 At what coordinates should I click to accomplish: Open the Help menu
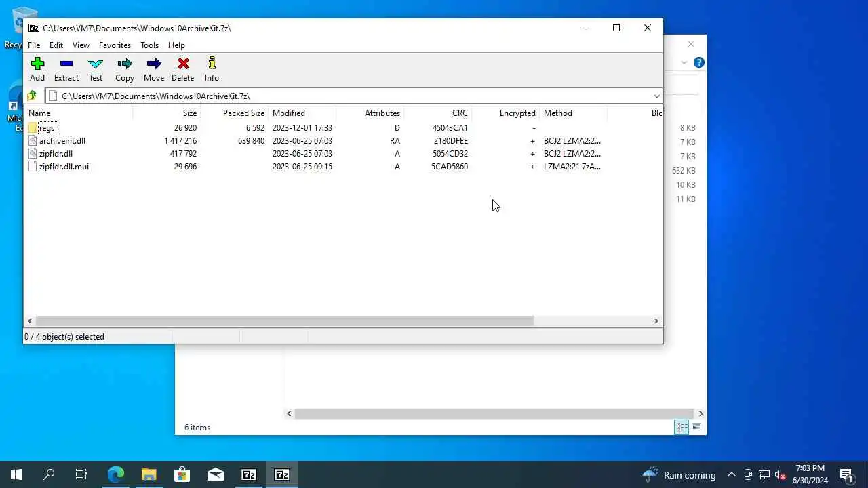pos(176,45)
